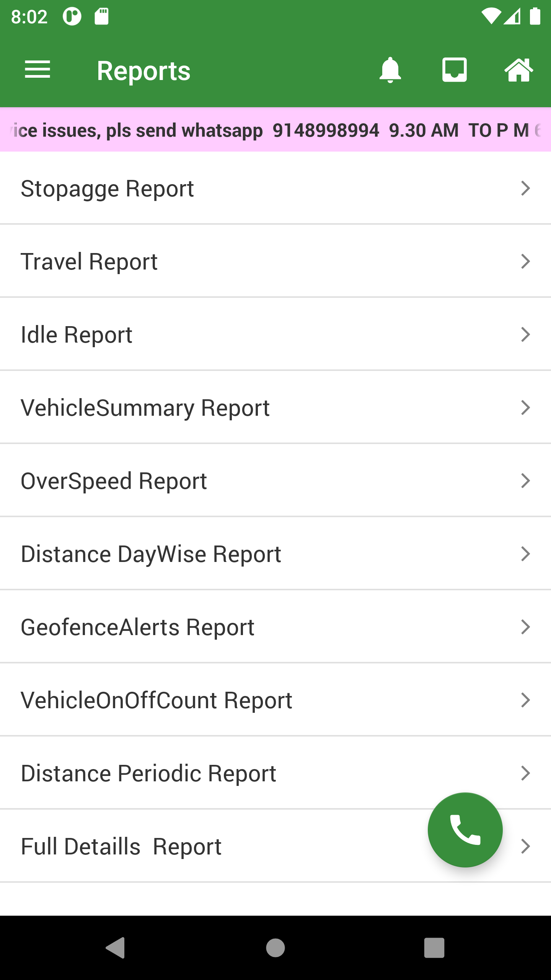The image size is (551, 980).
Task: Open Idle Report
Action: [x=77, y=335]
